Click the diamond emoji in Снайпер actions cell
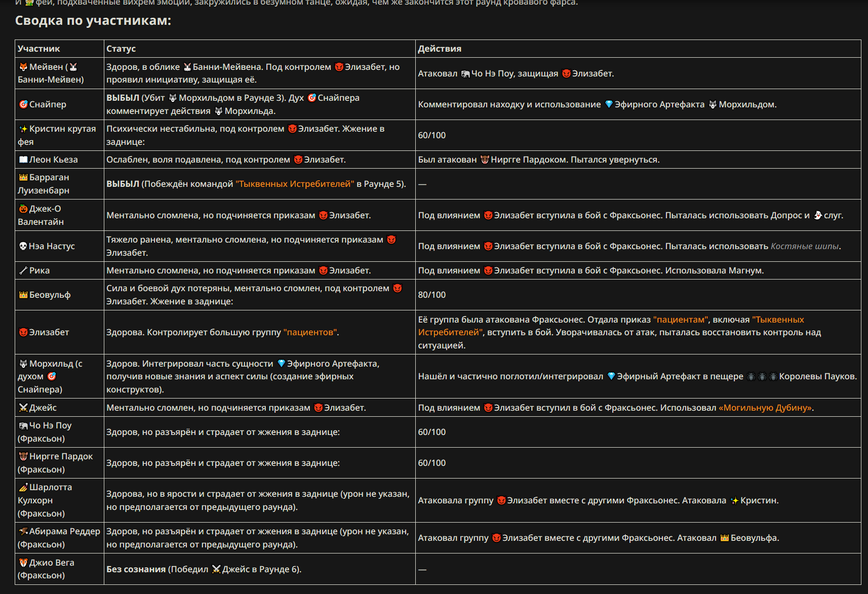 point(609,104)
